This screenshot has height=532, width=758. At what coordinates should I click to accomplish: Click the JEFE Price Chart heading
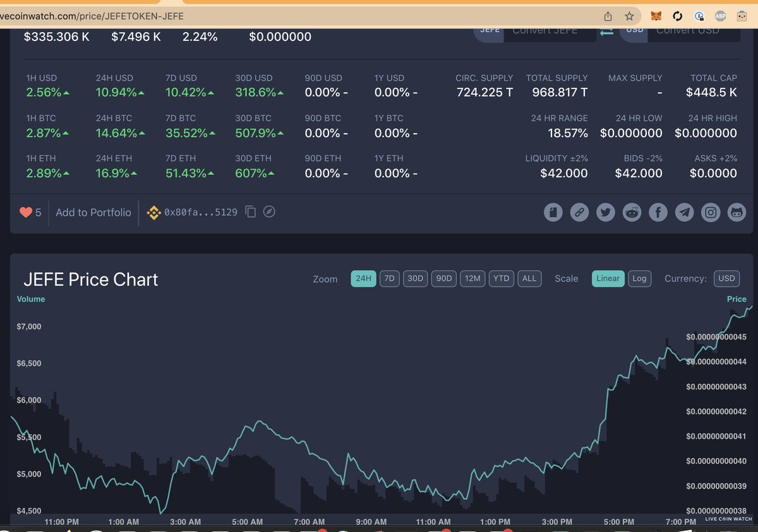coord(91,280)
